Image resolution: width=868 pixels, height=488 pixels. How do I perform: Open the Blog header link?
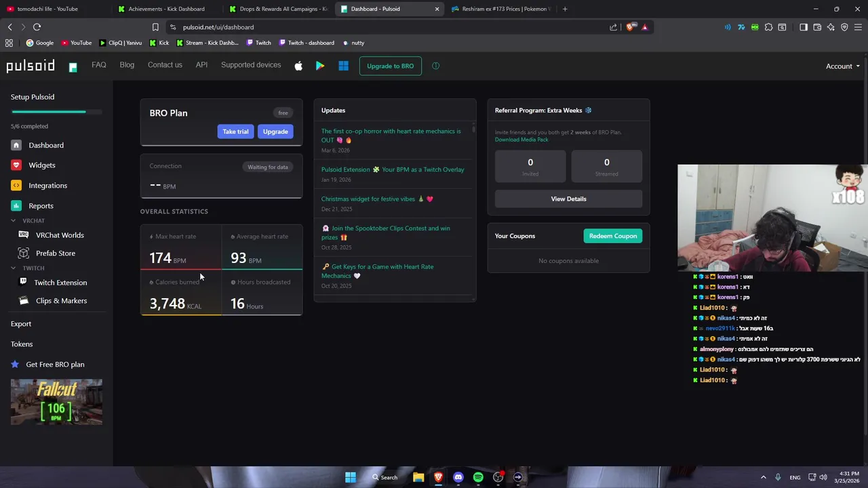click(127, 65)
